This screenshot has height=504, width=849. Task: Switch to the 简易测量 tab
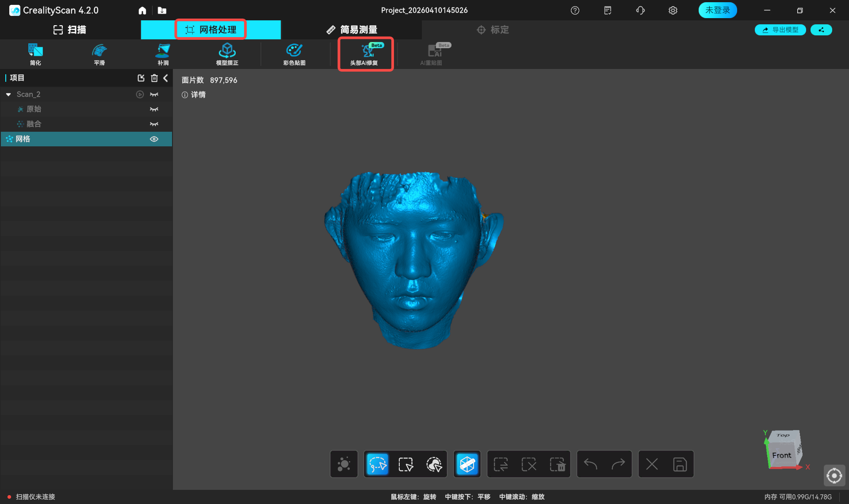(352, 30)
